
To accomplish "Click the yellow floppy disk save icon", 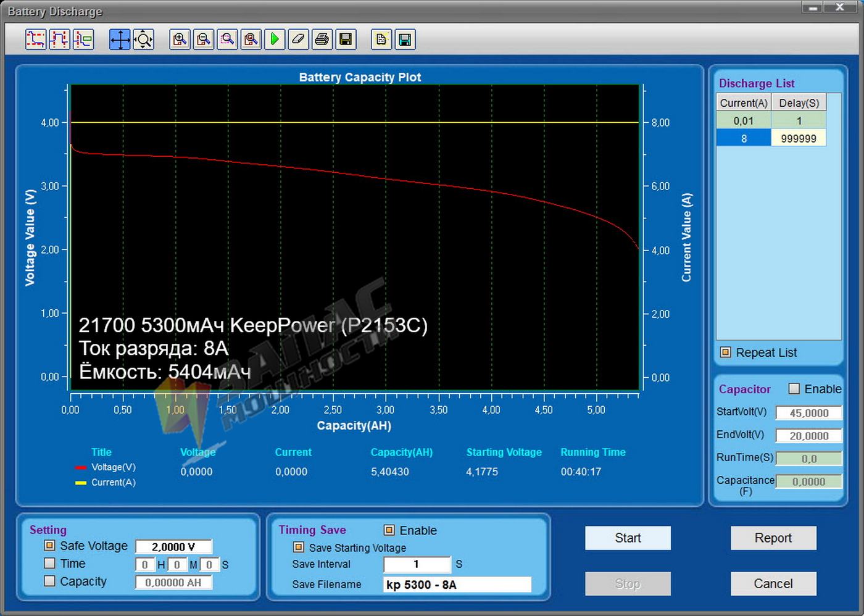I will point(346,40).
